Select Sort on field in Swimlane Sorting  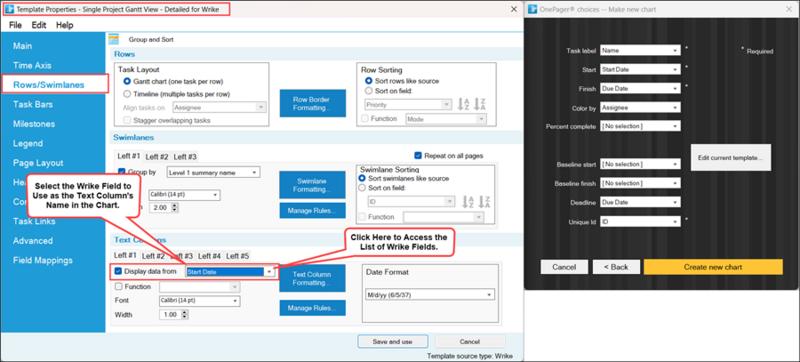tap(362, 188)
